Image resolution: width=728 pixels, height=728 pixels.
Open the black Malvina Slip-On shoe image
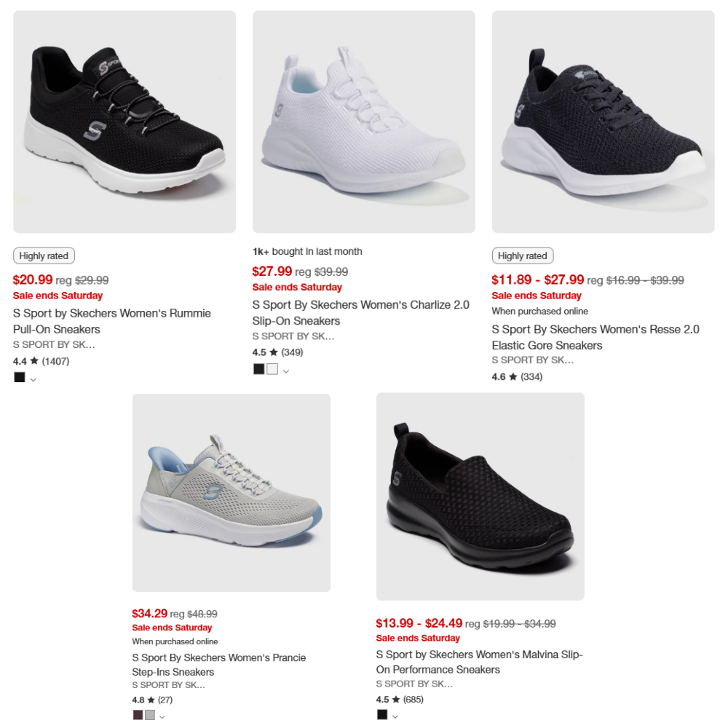point(480,496)
